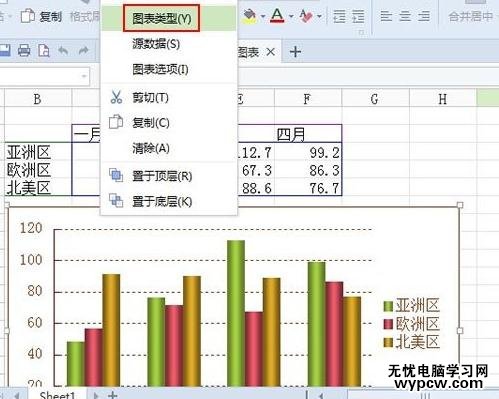Click the 四月 header cell
The height and width of the screenshot is (399, 499).
(307, 134)
